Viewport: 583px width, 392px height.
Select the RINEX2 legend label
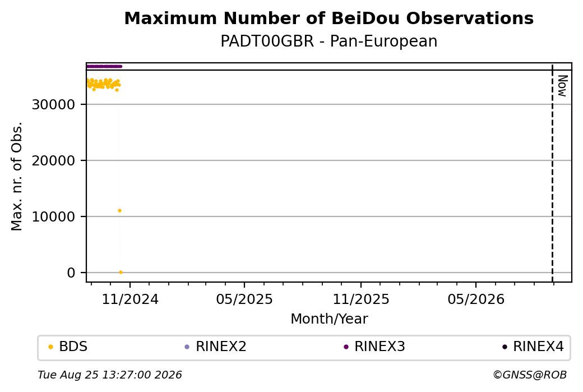point(221,347)
